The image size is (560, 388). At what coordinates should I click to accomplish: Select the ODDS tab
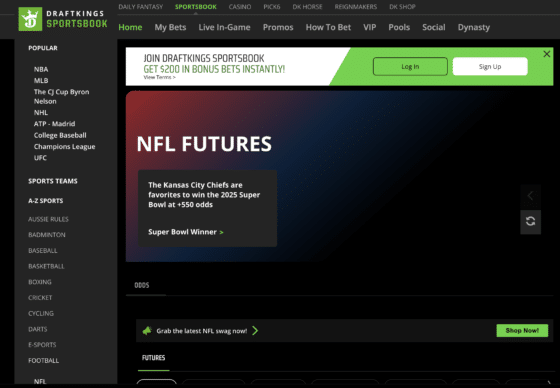pos(142,285)
